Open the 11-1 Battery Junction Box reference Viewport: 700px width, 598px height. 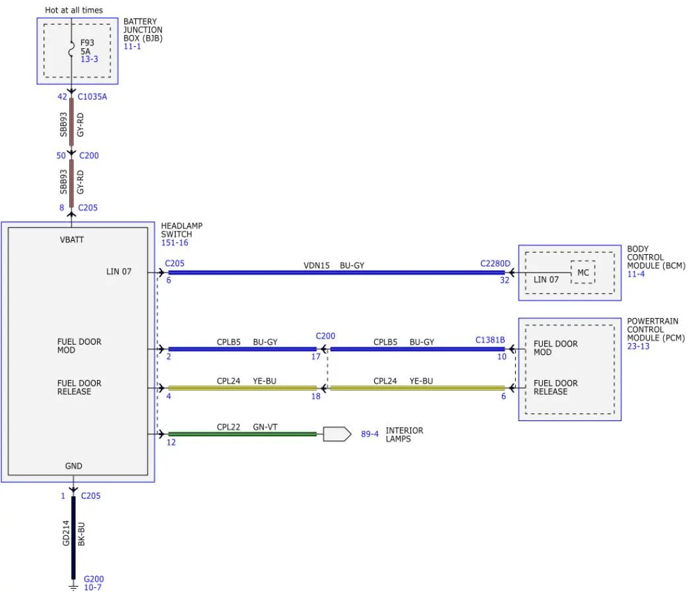132,46
